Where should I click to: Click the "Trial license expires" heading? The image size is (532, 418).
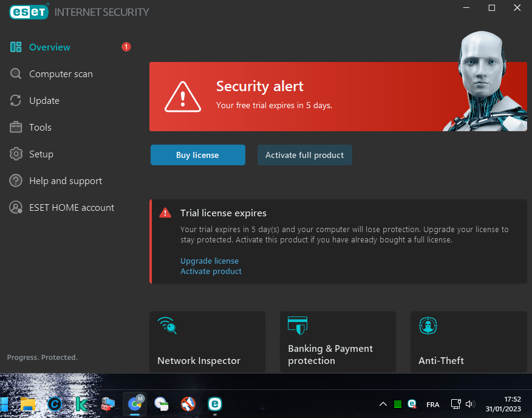tap(223, 213)
